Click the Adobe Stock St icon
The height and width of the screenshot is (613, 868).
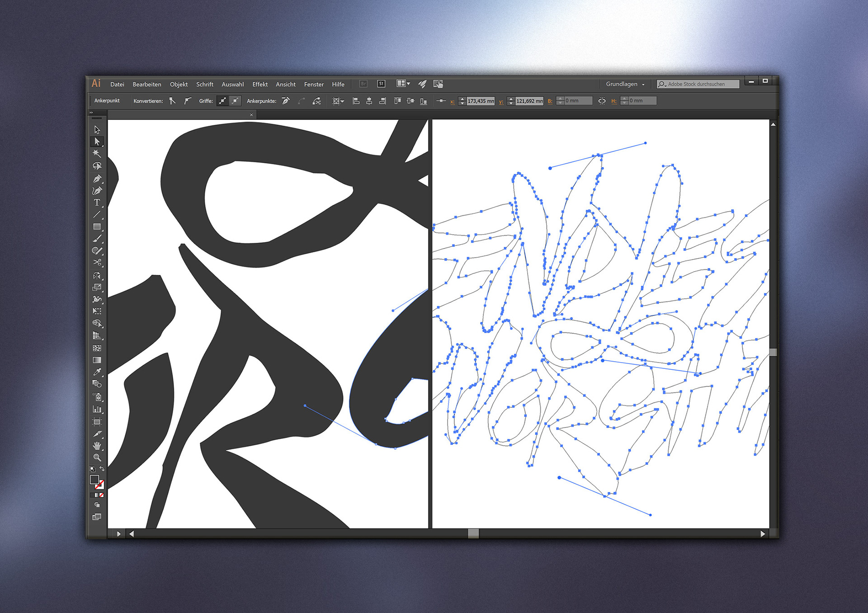381,84
